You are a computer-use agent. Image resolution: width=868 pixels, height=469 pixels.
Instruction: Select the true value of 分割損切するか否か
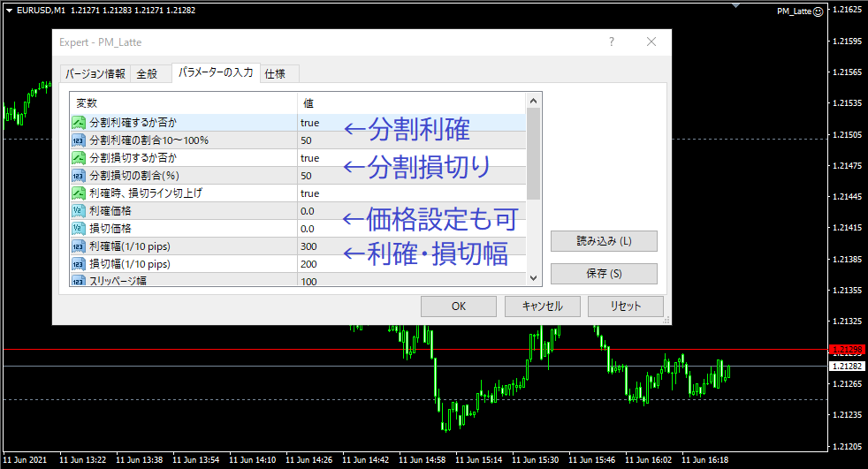tap(310, 158)
